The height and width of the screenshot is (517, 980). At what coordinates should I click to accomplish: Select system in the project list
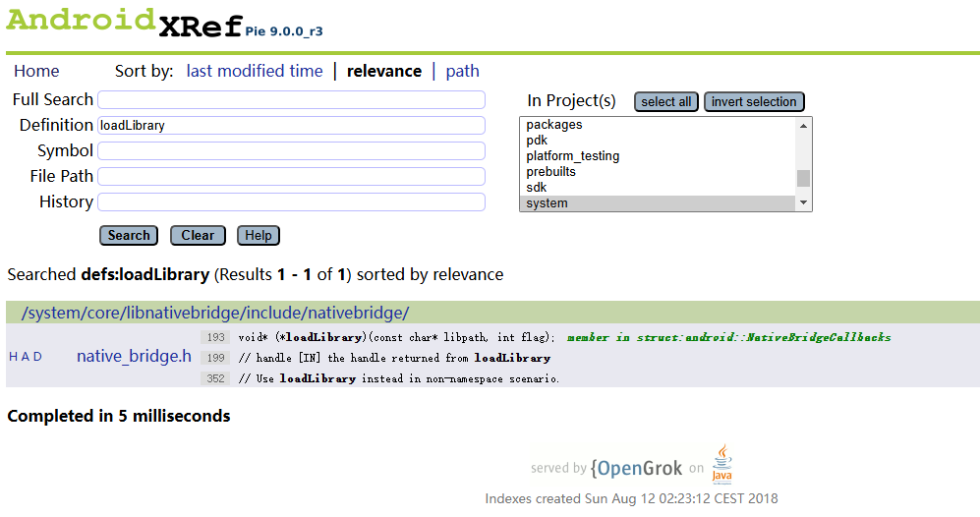pyautogui.click(x=659, y=203)
